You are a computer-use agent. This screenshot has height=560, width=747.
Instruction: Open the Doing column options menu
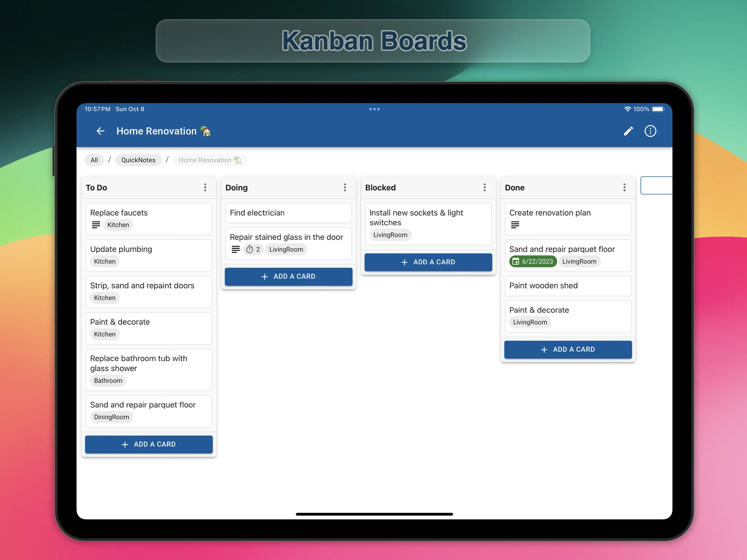(345, 188)
